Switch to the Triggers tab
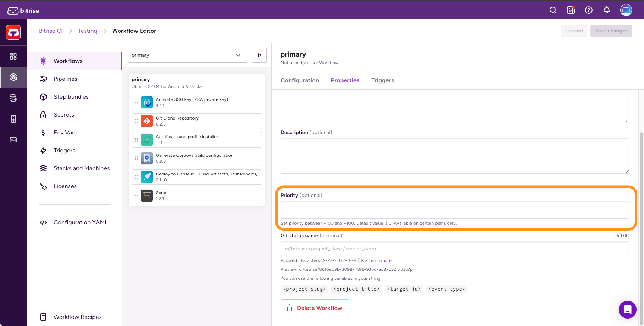Image resolution: width=644 pixels, height=326 pixels. point(382,80)
